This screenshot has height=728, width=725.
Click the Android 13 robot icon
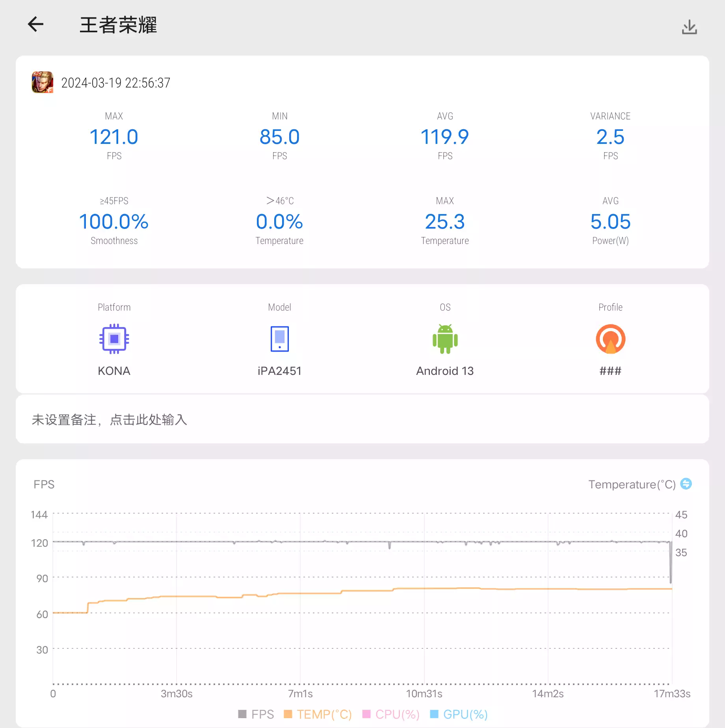click(444, 338)
